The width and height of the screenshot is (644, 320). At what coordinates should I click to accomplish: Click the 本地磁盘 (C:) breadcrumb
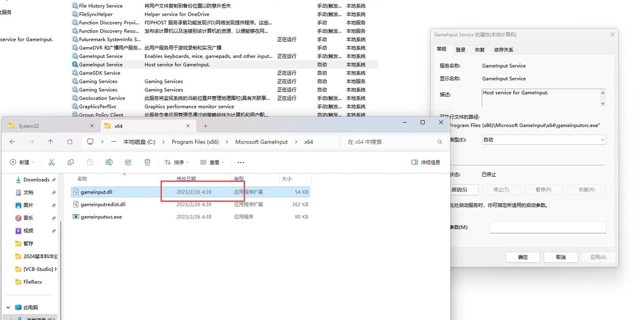[139, 142]
